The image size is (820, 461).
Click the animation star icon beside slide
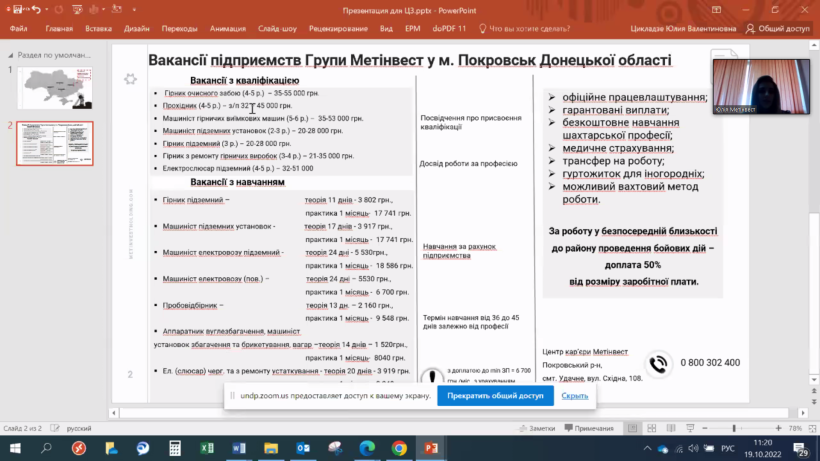[x=130, y=79]
